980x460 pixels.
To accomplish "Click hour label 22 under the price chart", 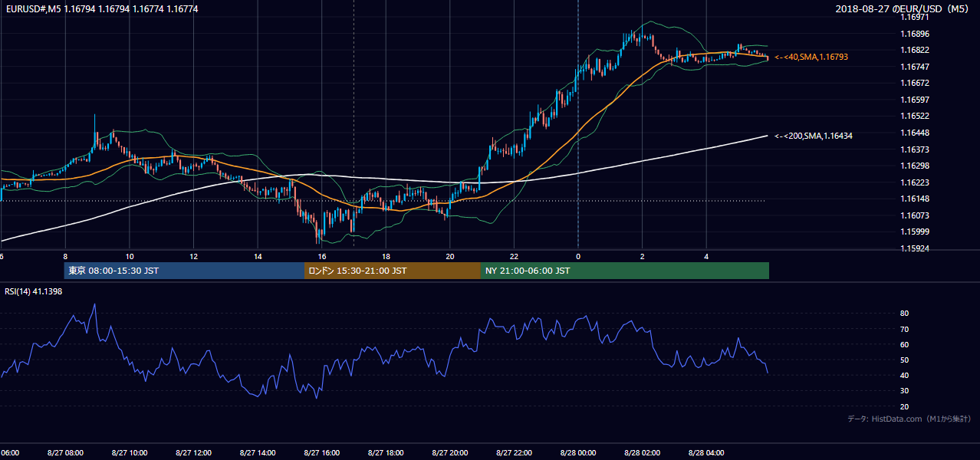I will 514,257.
